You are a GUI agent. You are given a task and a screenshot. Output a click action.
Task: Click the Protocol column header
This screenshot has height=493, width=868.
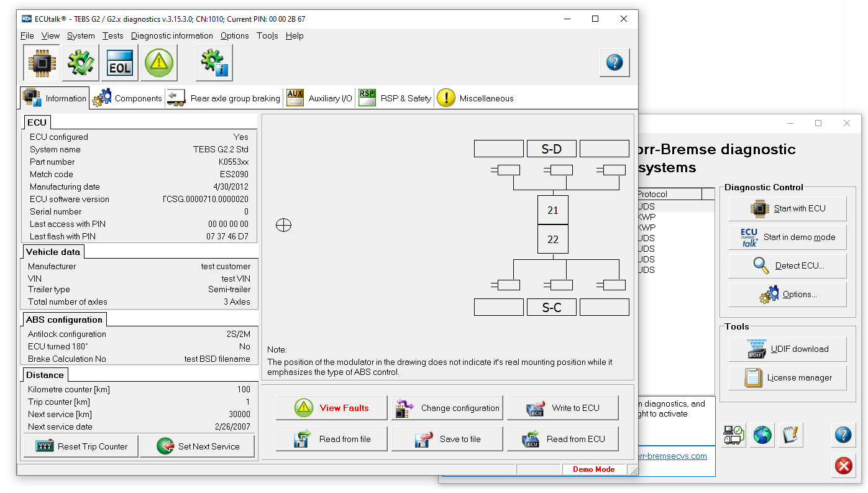click(669, 194)
